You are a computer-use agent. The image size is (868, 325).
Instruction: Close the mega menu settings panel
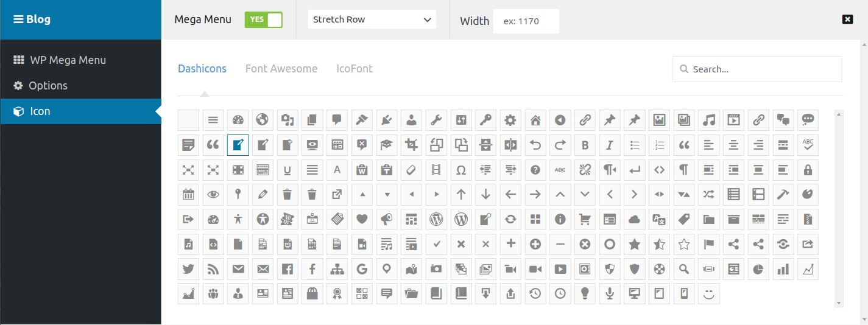[847, 19]
